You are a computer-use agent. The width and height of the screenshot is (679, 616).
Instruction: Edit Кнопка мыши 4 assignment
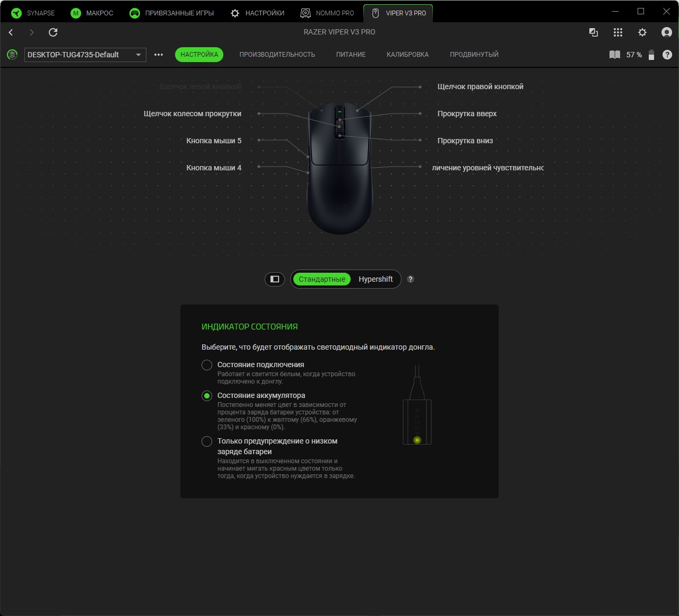tap(214, 168)
